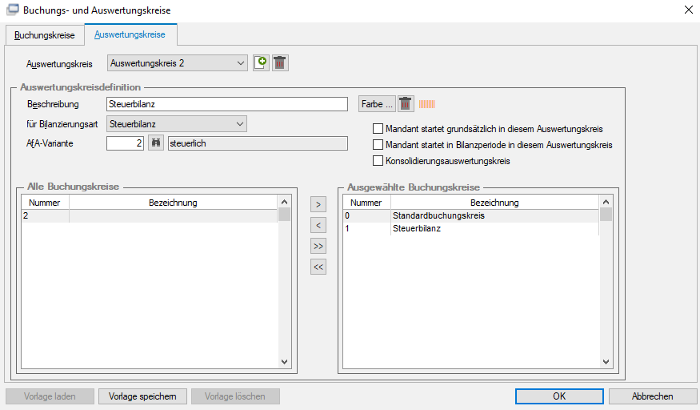Image resolution: width=700 pixels, height=410 pixels.
Task: Confirm with the OK button
Action: [x=559, y=396]
